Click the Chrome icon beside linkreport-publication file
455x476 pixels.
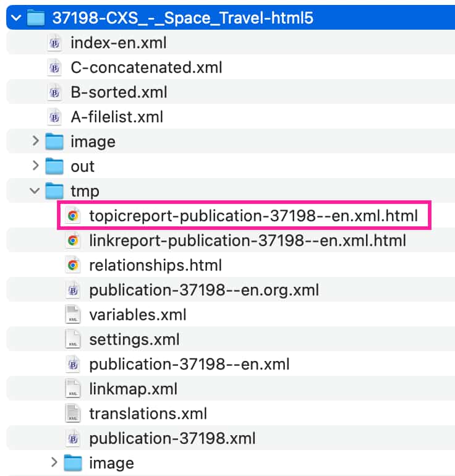coord(73,240)
